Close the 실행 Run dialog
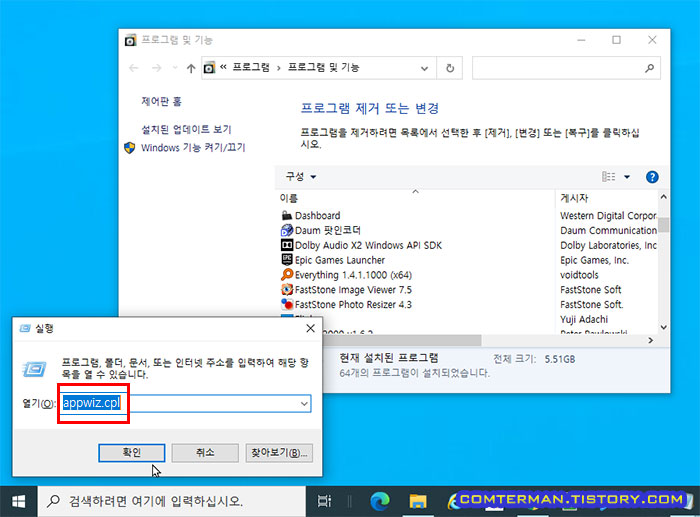Viewport: 700px width, 517px height. (x=311, y=329)
